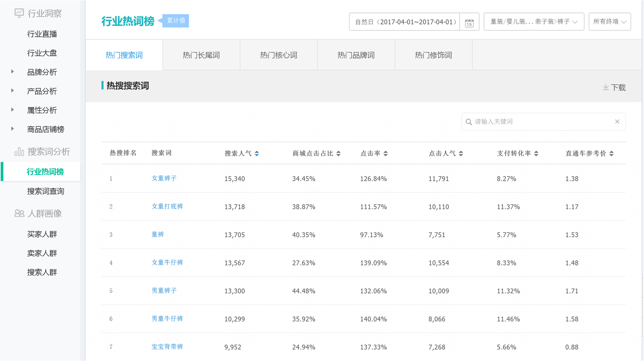The height and width of the screenshot is (361, 644).
Task: Sort by 点击率 using its sort arrows
Action: click(x=385, y=153)
